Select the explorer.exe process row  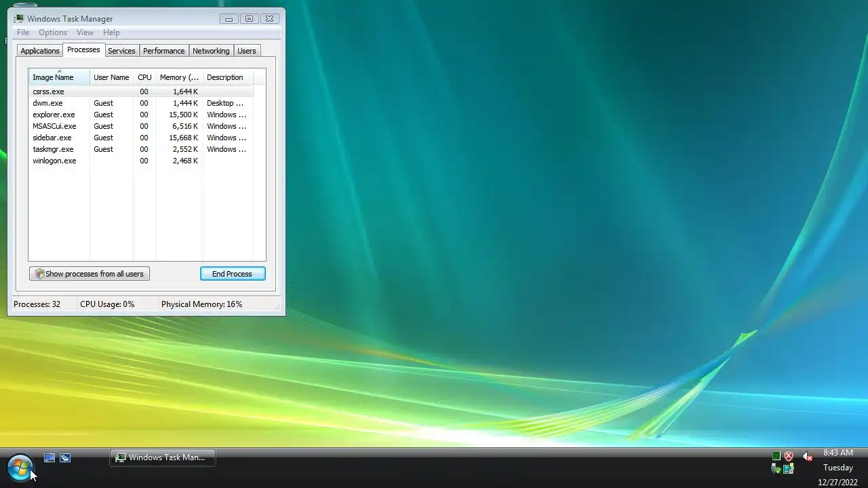click(x=141, y=115)
